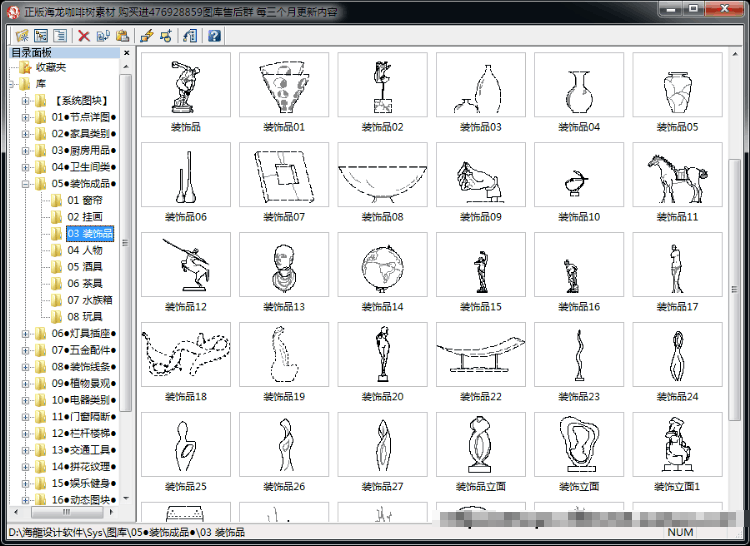Click the red X delete icon

pyautogui.click(x=84, y=35)
